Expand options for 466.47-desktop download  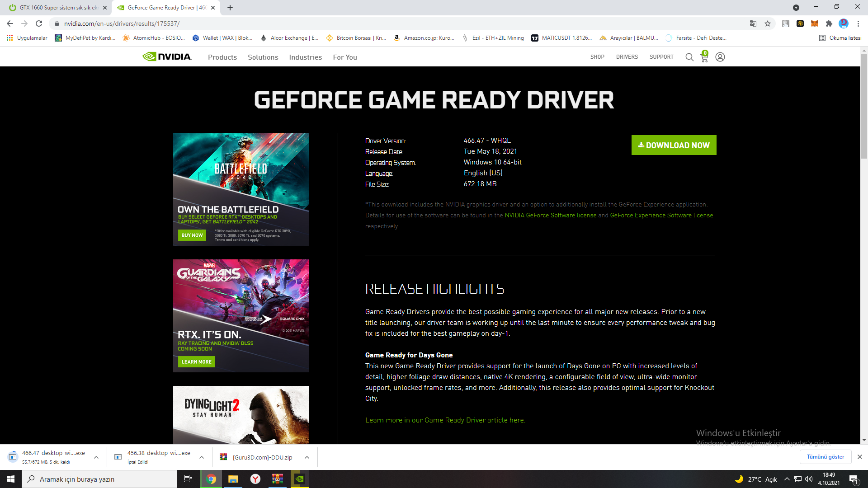click(x=96, y=457)
